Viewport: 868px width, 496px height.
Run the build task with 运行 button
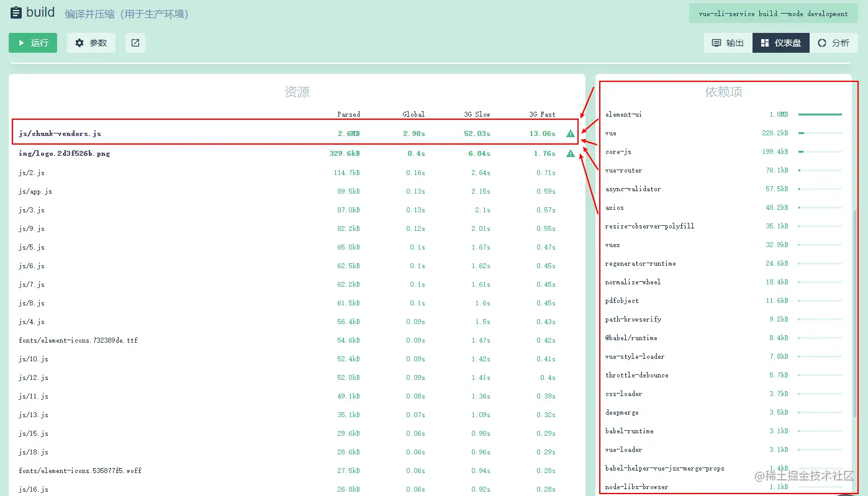pos(33,43)
